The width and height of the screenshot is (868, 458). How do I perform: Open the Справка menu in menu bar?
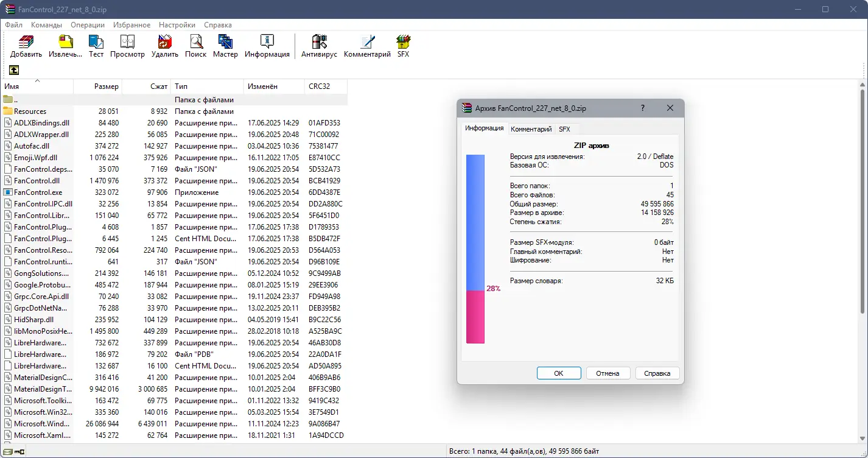218,25
